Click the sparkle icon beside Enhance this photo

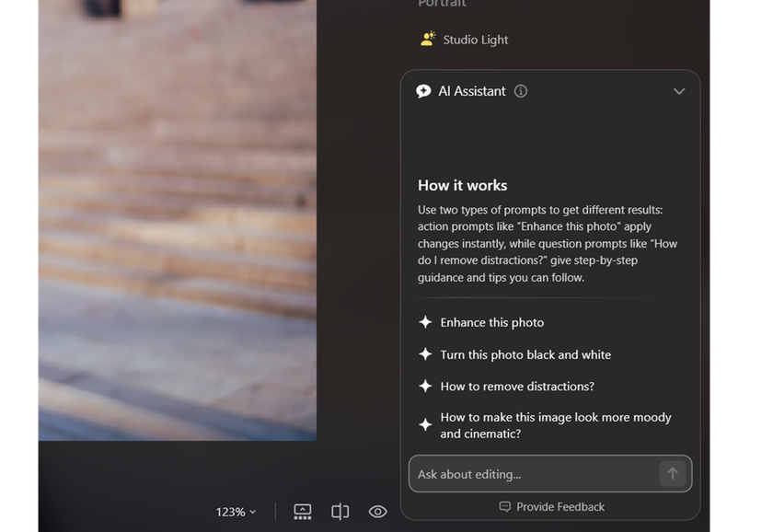coord(425,322)
